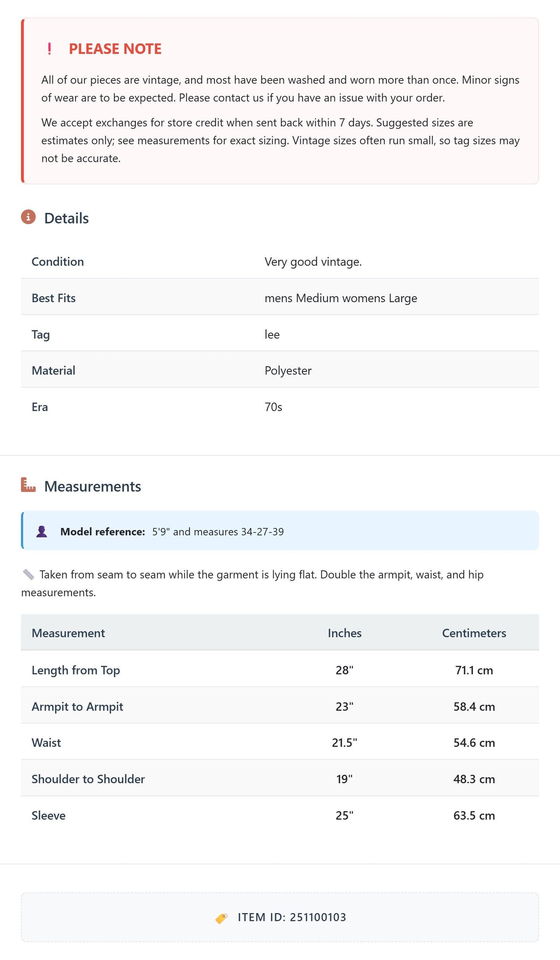Image resolution: width=560 pixels, height=960 pixels.
Task: Select the PLEASE NOTE heading
Action: [115, 49]
